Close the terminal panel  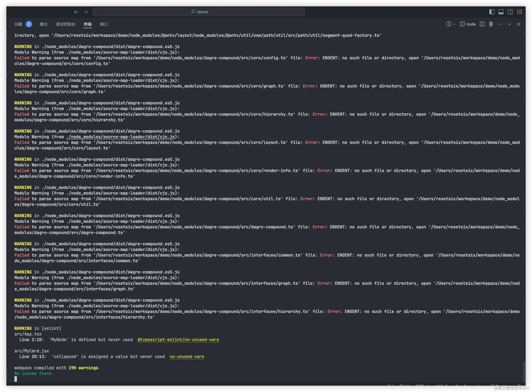pyautogui.click(x=519, y=24)
